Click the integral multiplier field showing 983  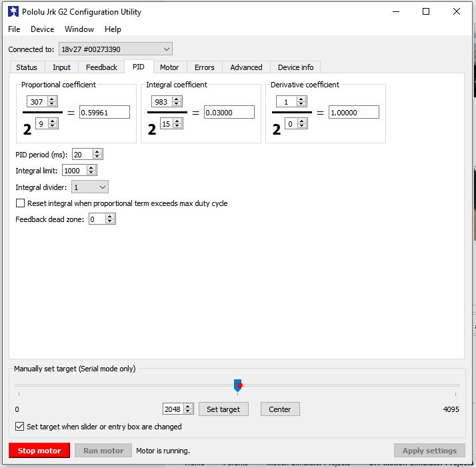pyautogui.click(x=161, y=102)
